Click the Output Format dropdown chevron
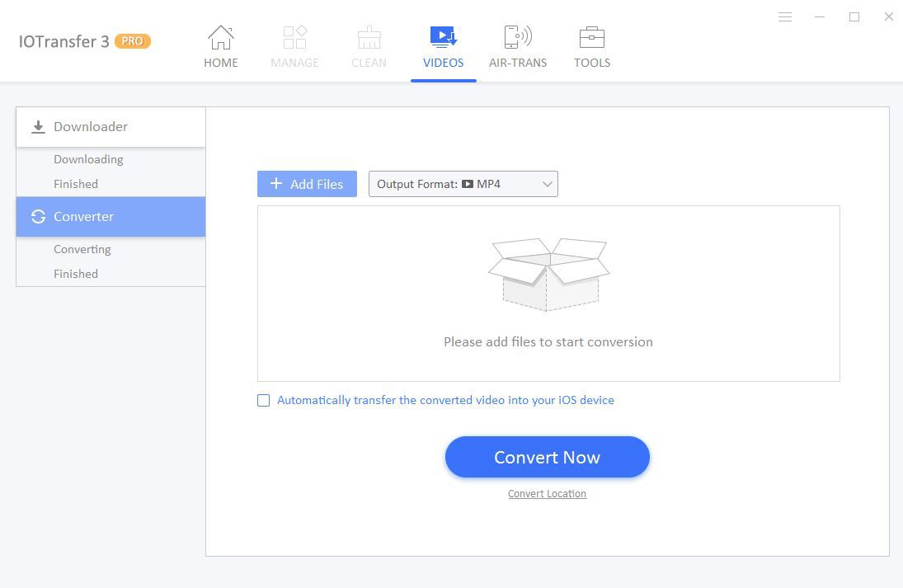Screen dimensions: 903x588 point(547,185)
